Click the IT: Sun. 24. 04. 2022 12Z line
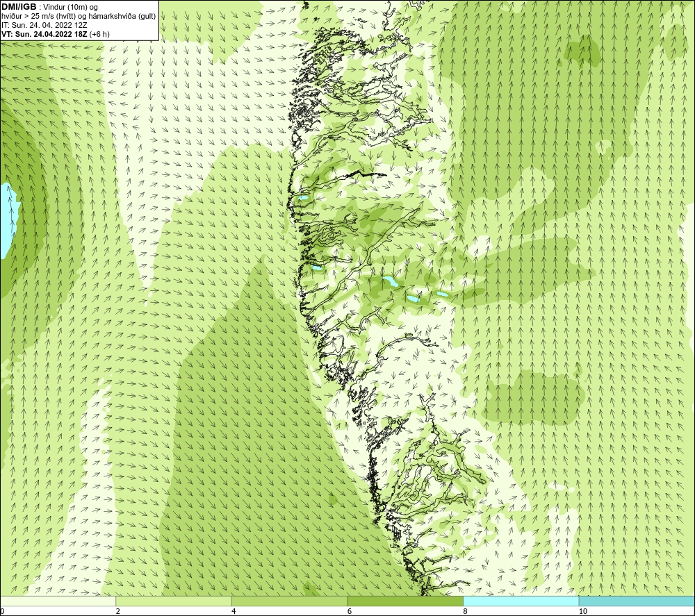695x616 pixels. click(44, 25)
